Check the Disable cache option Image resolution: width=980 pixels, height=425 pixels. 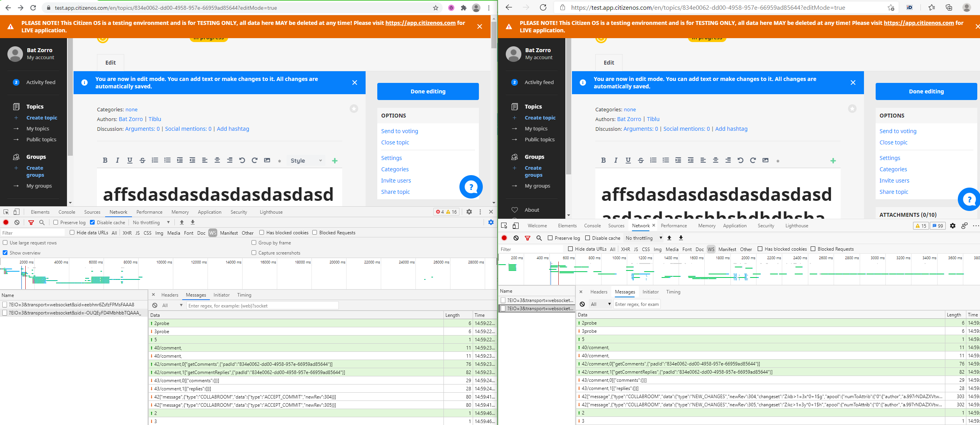tap(92, 222)
